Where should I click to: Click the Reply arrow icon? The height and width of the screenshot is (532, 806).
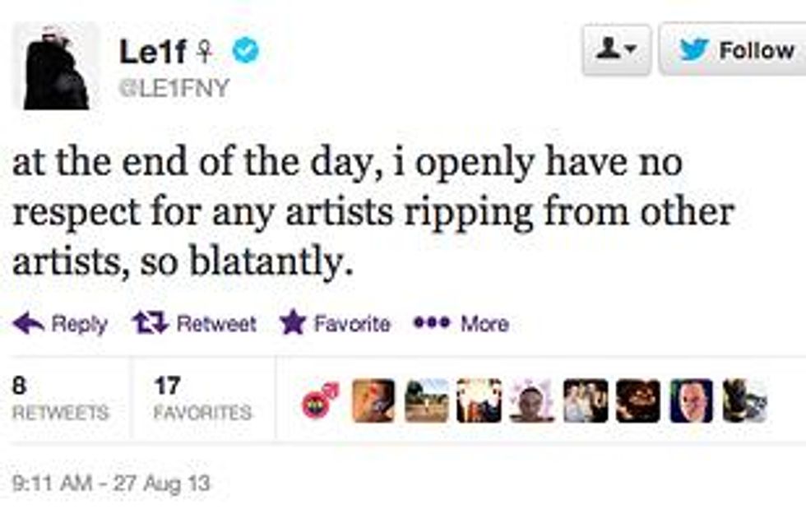tap(28, 324)
